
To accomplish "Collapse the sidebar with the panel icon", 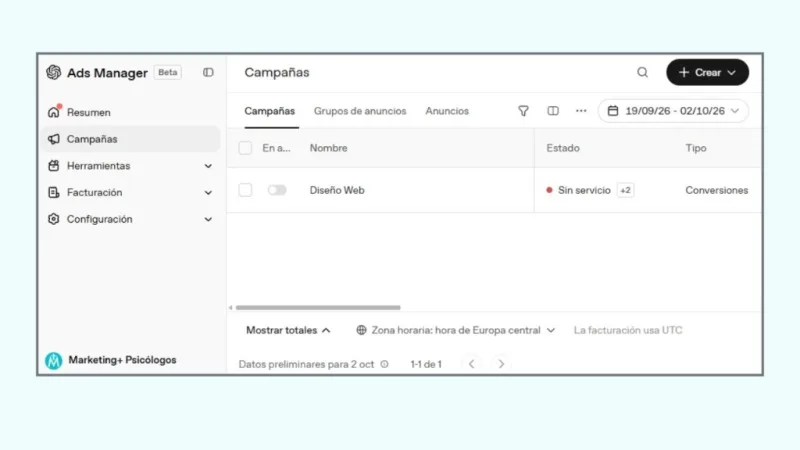I will [x=208, y=72].
